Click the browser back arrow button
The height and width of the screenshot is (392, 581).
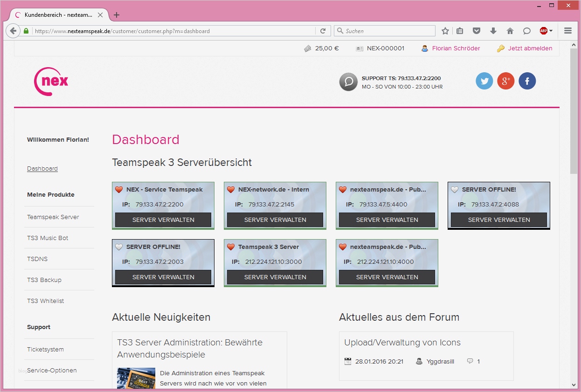point(13,31)
